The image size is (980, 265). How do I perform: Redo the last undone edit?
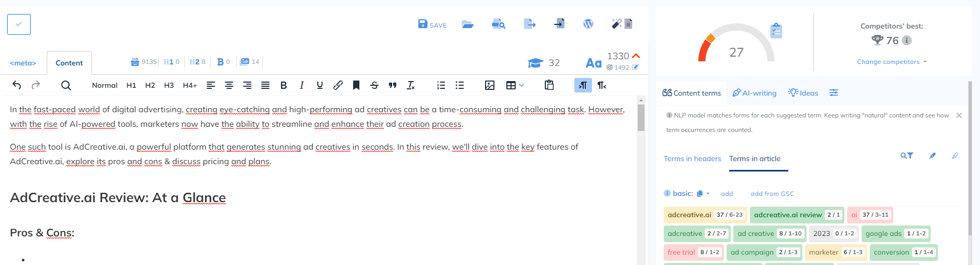[x=36, y=85]
